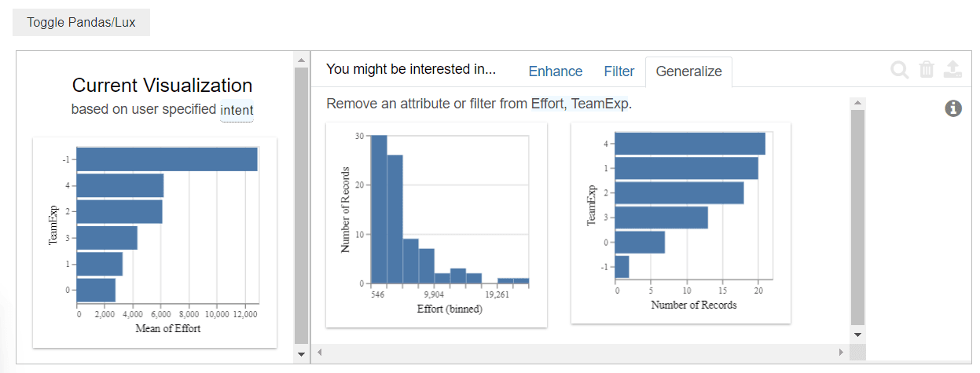Select the TeamExp record count chart
Image resolution: width=980 pixels, height=373 pixels.
click(x=681, y=222)
